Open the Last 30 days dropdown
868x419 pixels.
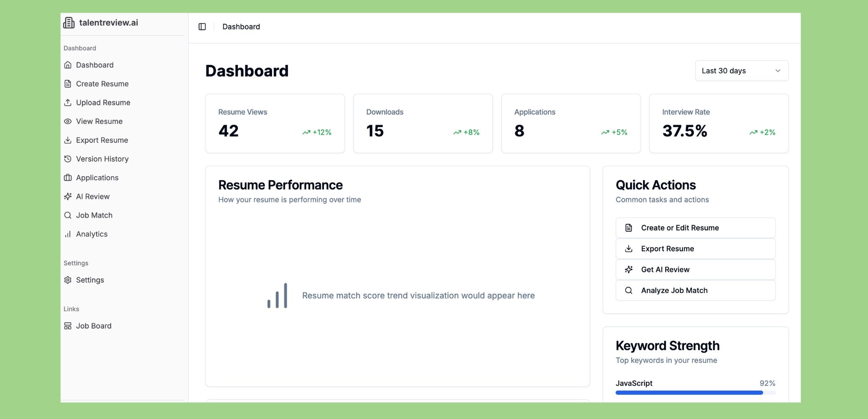[x=742, y=71]
